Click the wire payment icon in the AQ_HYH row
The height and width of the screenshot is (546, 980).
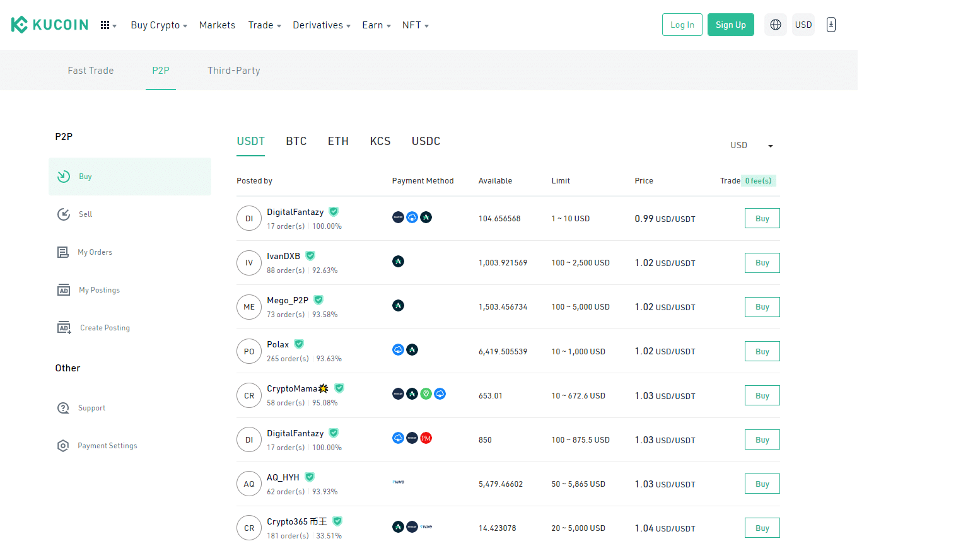click(x=399, y=482)
